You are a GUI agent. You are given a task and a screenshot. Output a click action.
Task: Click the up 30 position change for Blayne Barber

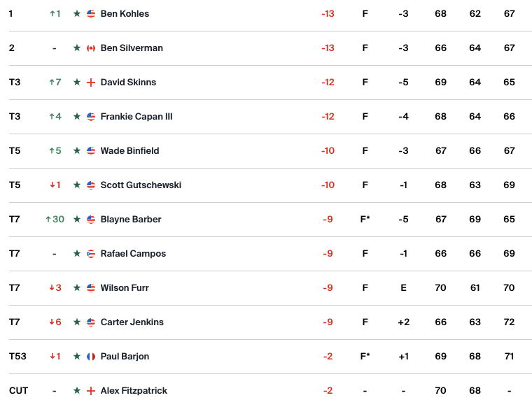[55, 220]
